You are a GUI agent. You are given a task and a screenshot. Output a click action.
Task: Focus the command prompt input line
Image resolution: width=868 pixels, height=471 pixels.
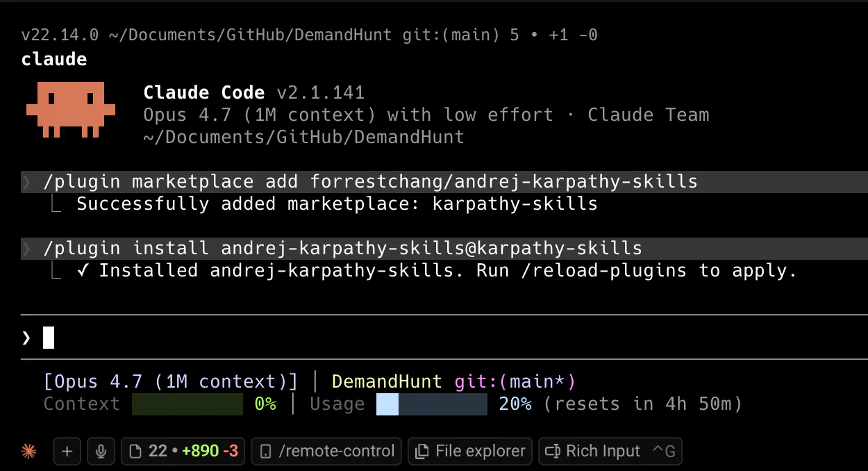click(x=444, y=338)
